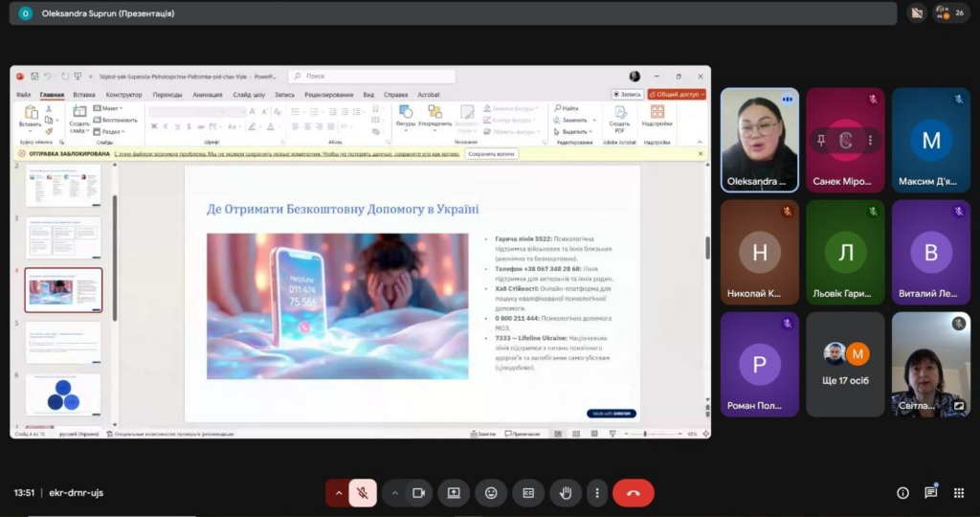
Task: Click the Общий доступ share button
Action: (677, 95)
